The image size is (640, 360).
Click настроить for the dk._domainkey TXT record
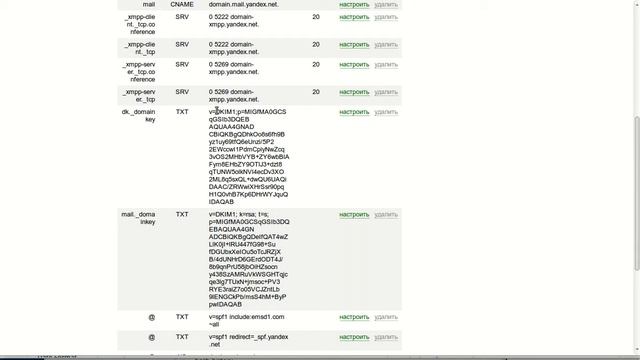[354, 112]
